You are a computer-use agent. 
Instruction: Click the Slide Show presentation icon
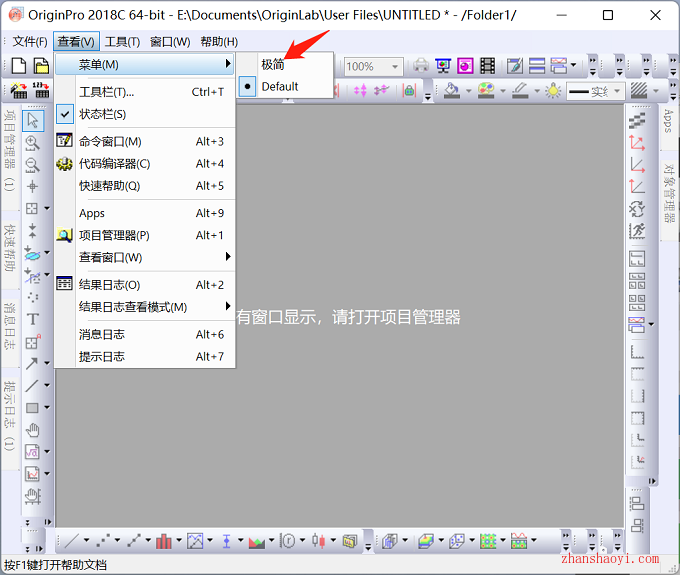pos(443,66)
